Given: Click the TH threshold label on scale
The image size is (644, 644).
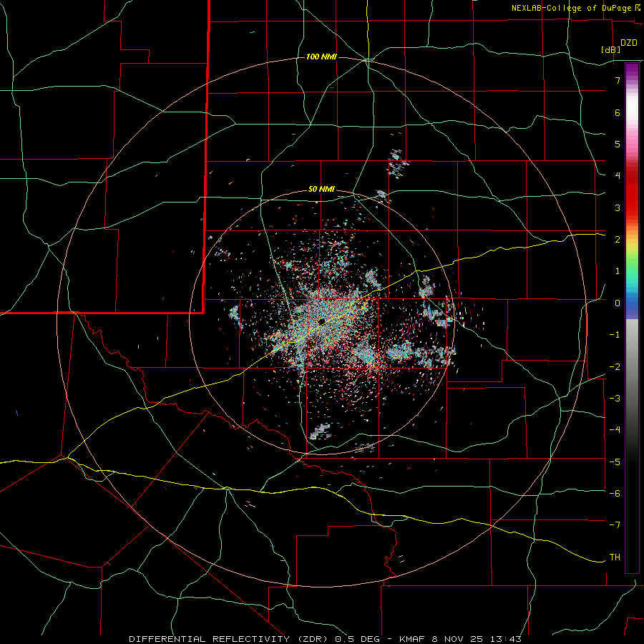Looking at the screenshot, I should 615,557.
